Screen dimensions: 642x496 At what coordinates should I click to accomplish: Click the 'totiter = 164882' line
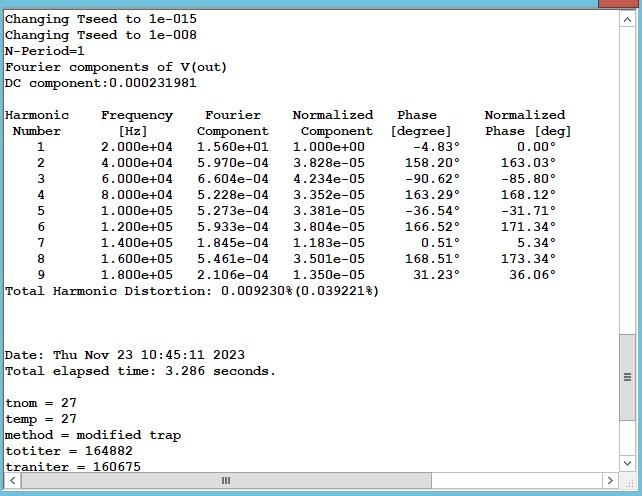coord(69,451)
